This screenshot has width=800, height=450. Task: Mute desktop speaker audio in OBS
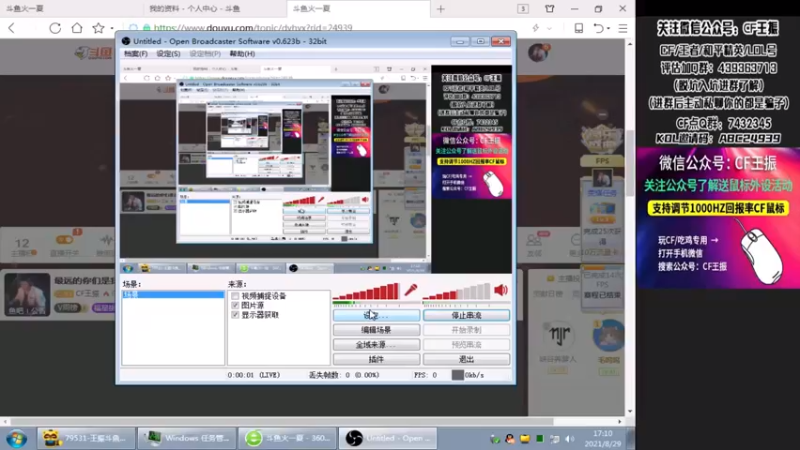point(501,290)
